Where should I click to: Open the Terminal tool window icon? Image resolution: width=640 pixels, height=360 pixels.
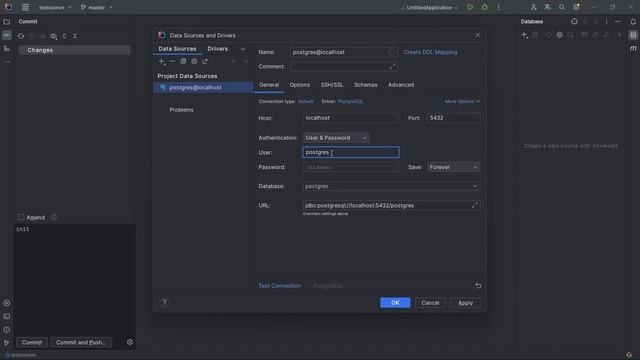[x=7, y=316]
